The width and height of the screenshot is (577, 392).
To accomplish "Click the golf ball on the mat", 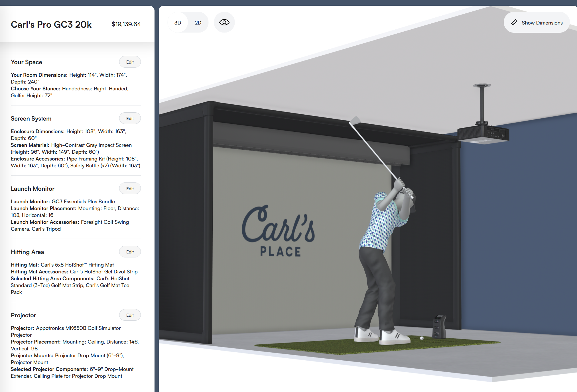I will pos(422,338).
